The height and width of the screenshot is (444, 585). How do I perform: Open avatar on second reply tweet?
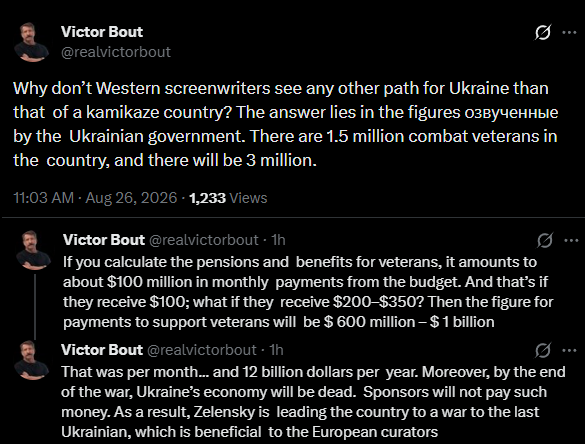[31, 360]
